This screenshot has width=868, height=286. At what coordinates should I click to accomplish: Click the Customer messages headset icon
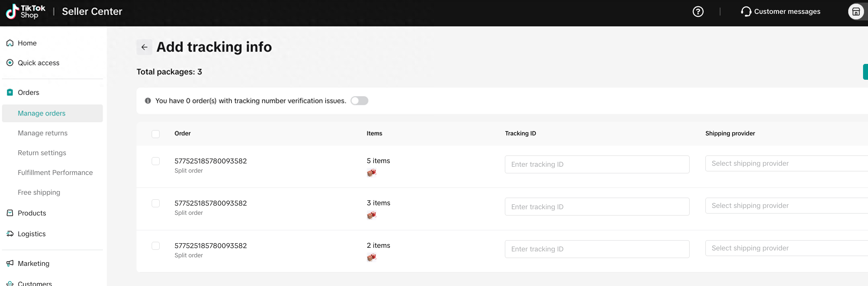coord(746,12)
